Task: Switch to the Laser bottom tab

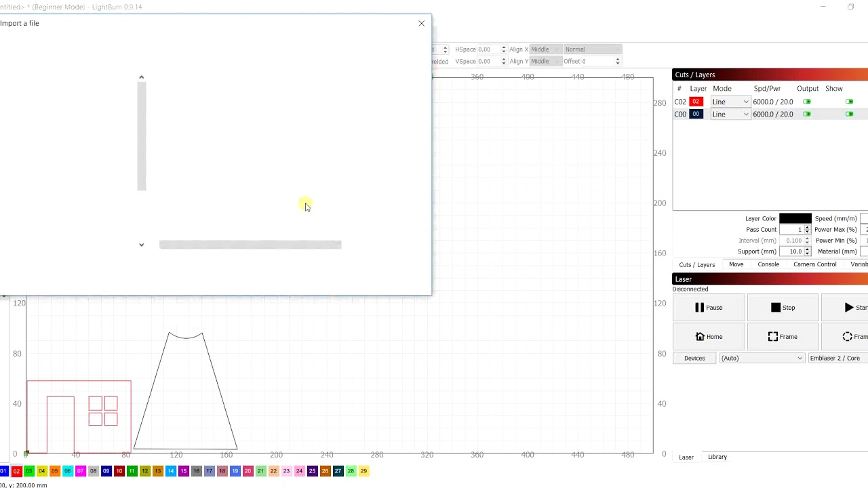Action: (686, 457)
